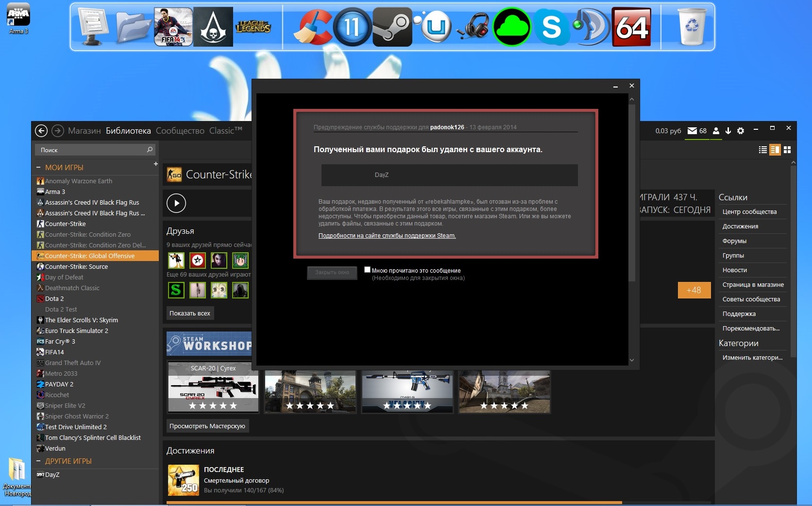Select The Elder Scrolls V: Skyrim
Image resolution: width=812 pixels, height=506 pixels.
point(95,320)
